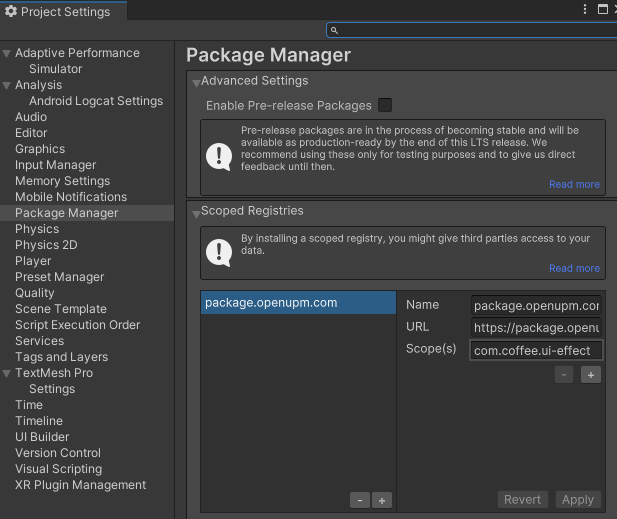
Task: Click the TextMesh Pro category label
Action: pyautogui.click(x=54, y=373)
